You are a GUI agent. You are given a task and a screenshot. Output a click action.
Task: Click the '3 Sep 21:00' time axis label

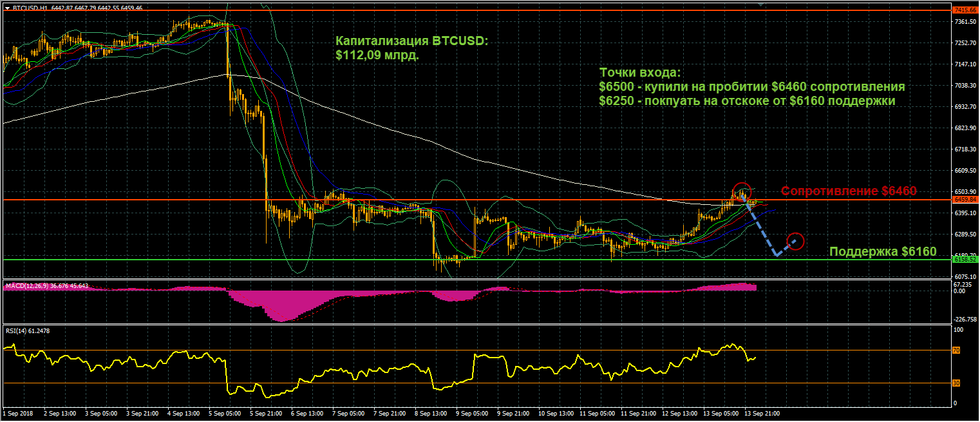tap(142, 412)
